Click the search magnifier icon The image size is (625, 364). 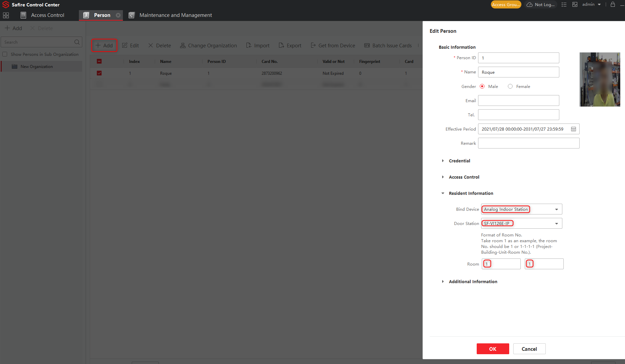(77, 42)
